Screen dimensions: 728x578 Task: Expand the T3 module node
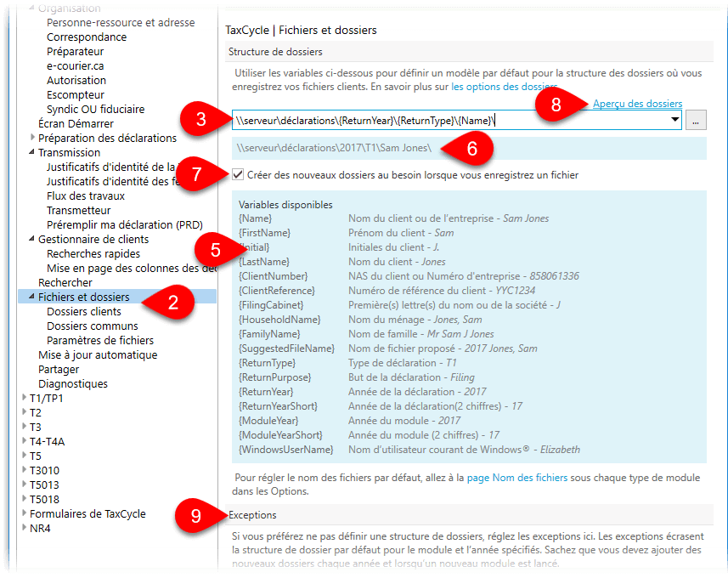click(24, 427)
